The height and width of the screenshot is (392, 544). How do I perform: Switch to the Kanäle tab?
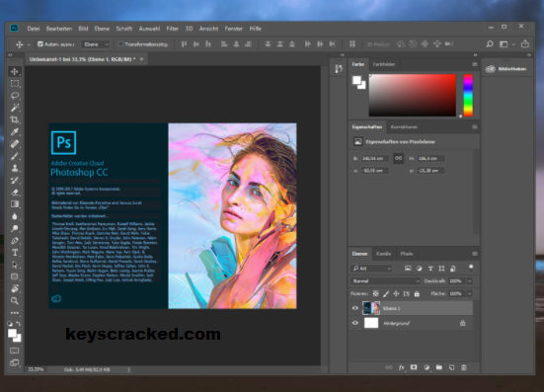(x=383, y=254)
